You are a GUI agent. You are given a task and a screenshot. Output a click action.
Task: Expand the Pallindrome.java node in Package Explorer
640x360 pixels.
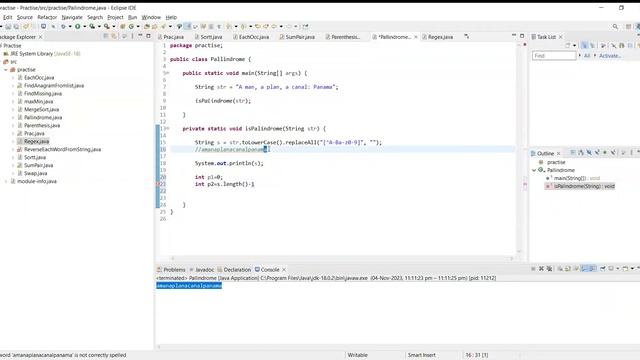(13, 118)
